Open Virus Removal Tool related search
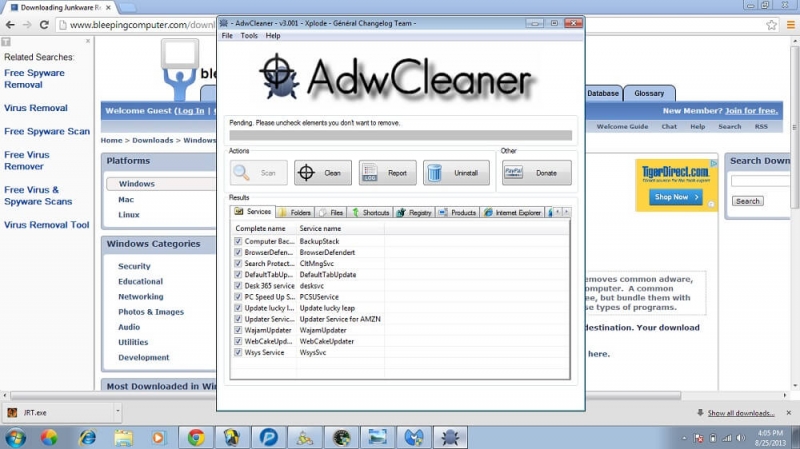The image size is (800, 449). click(x=46, y=224)
